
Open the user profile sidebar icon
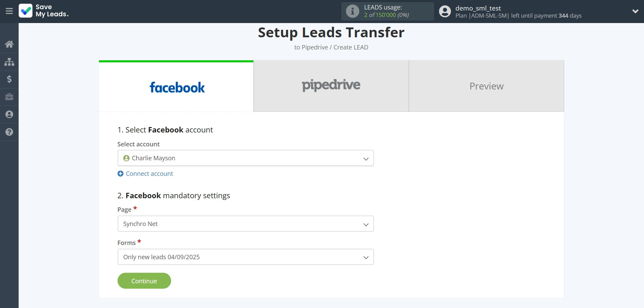(x=9, y=115)
